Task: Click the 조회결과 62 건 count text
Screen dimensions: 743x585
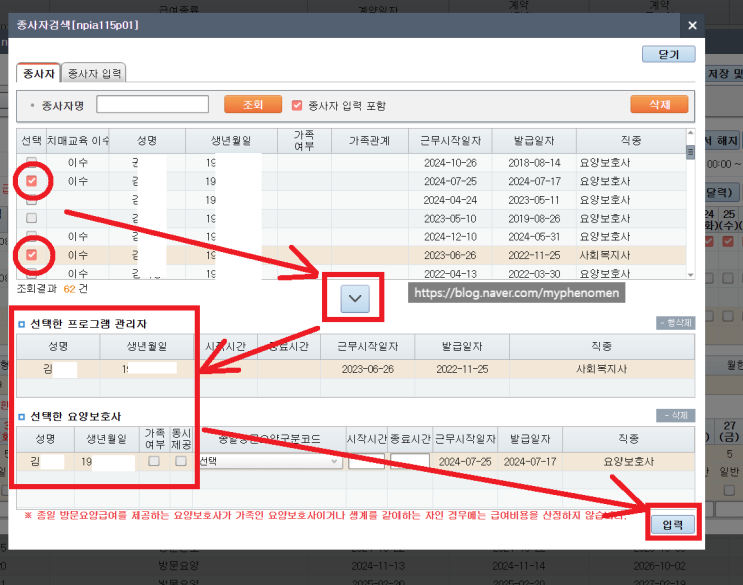Action: 52,288
